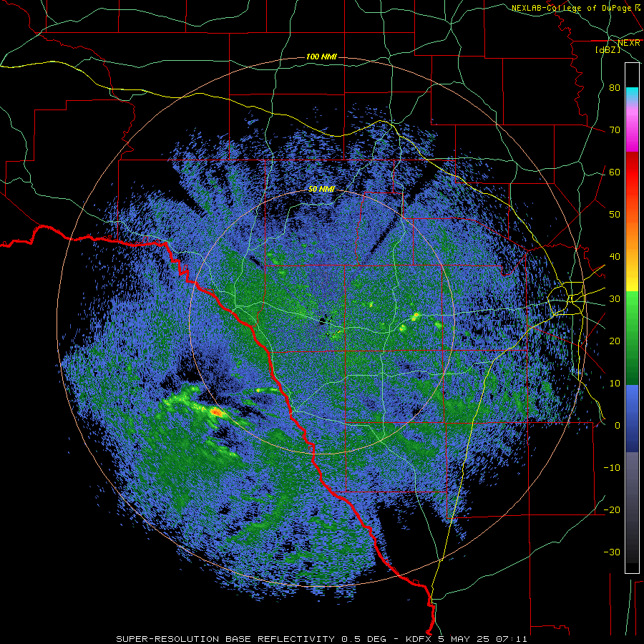Viewport: 644px width, 644px height.
Task: Click the 50 value on the dBZ scale
Action: click(615, 215)
